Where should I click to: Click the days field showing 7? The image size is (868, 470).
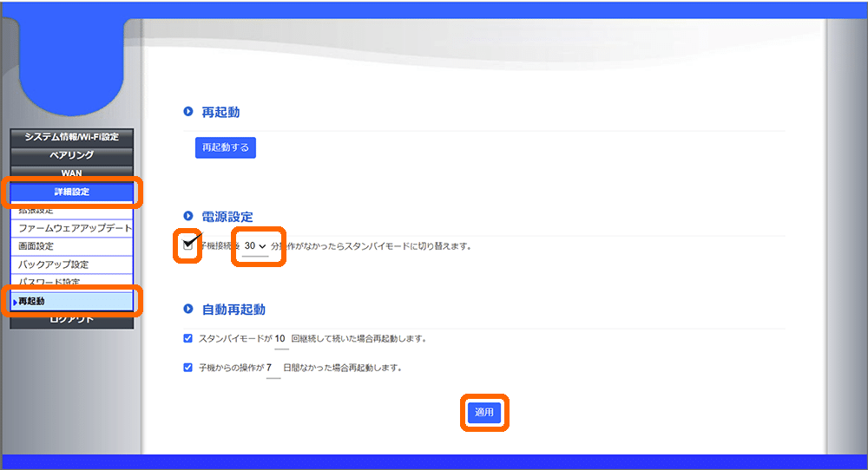[x=270, y=368]
